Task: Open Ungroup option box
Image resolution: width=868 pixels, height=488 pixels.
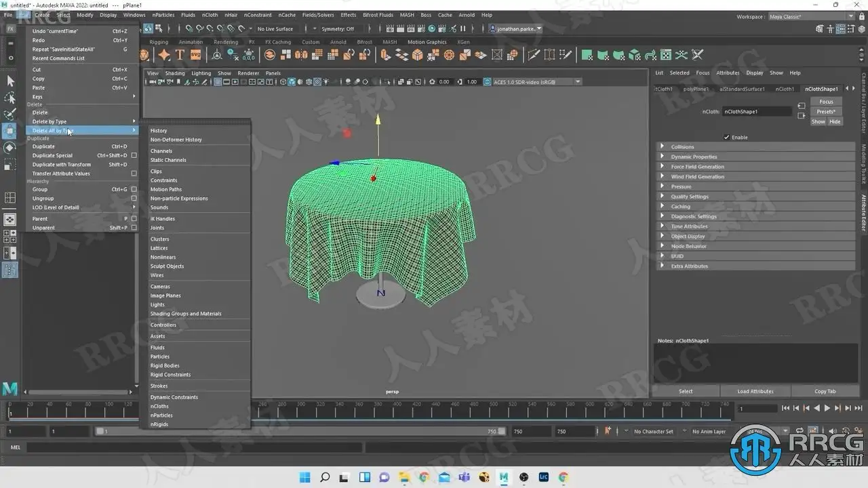Action: 134,199
